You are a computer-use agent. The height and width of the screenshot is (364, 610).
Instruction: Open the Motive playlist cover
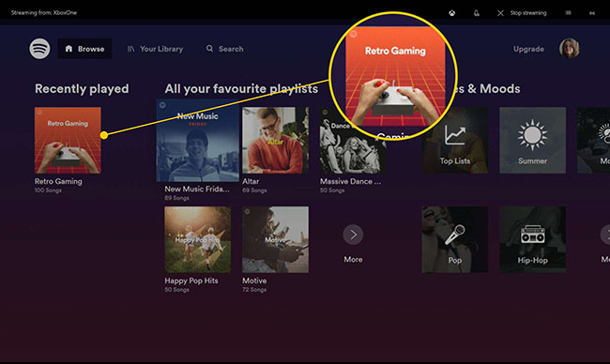coord(275,239)
